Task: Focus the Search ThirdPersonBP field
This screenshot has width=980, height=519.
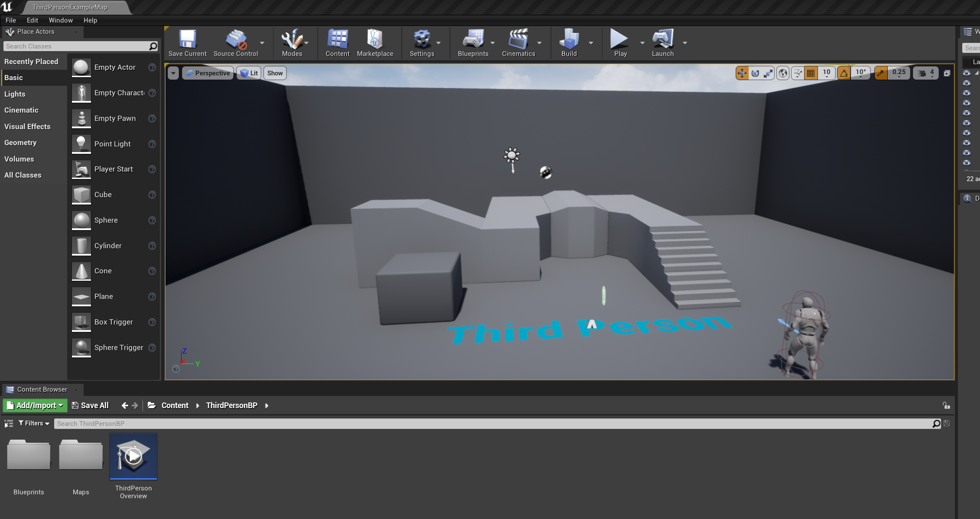Action: coord(494,424)
